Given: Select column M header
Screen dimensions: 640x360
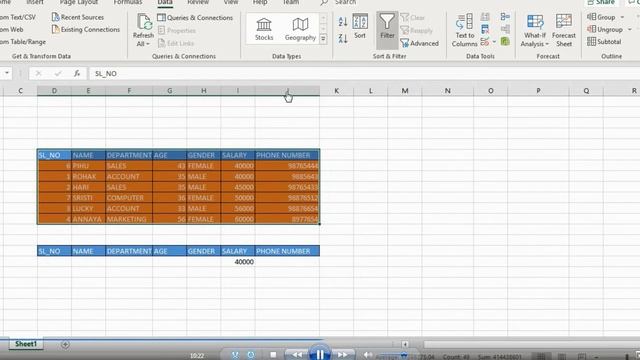Looking at the screenshot, I should click(x=404, y=91).
